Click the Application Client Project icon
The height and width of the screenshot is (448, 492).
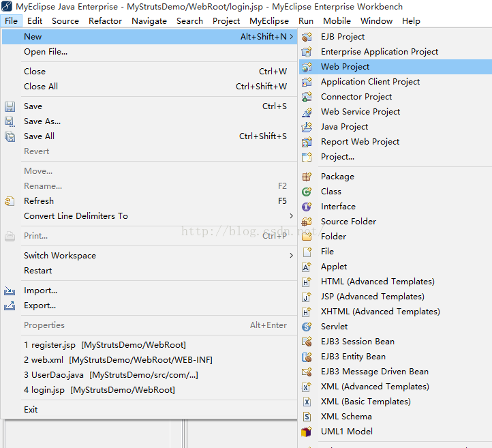click(307, 82)
